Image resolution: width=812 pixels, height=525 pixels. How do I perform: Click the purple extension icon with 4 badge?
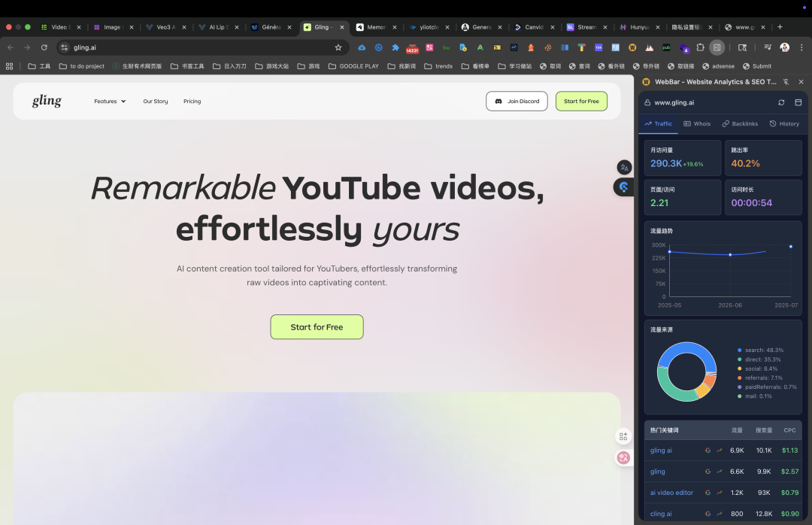click(683, 48)
